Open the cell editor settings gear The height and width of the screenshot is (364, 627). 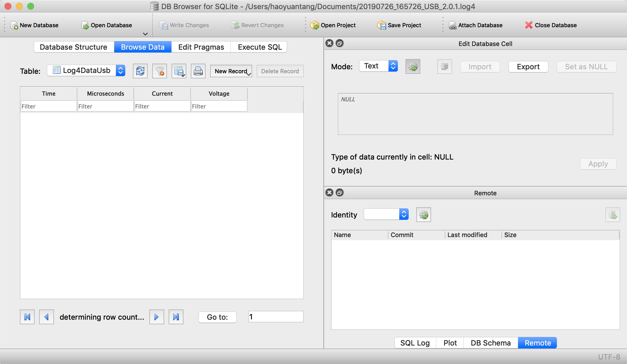[413, 66]
